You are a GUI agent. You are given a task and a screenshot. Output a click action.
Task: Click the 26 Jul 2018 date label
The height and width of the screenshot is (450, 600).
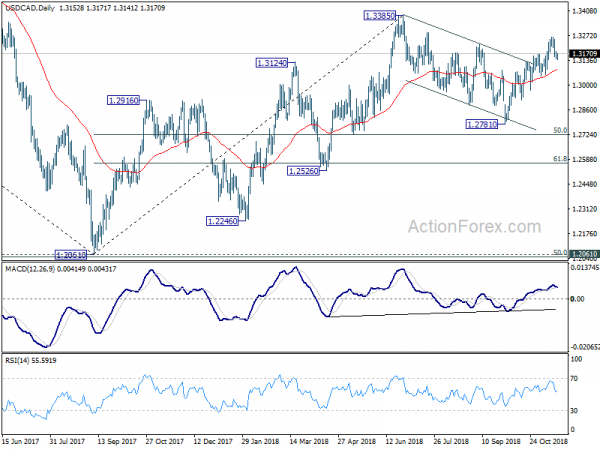coord(452,441)
